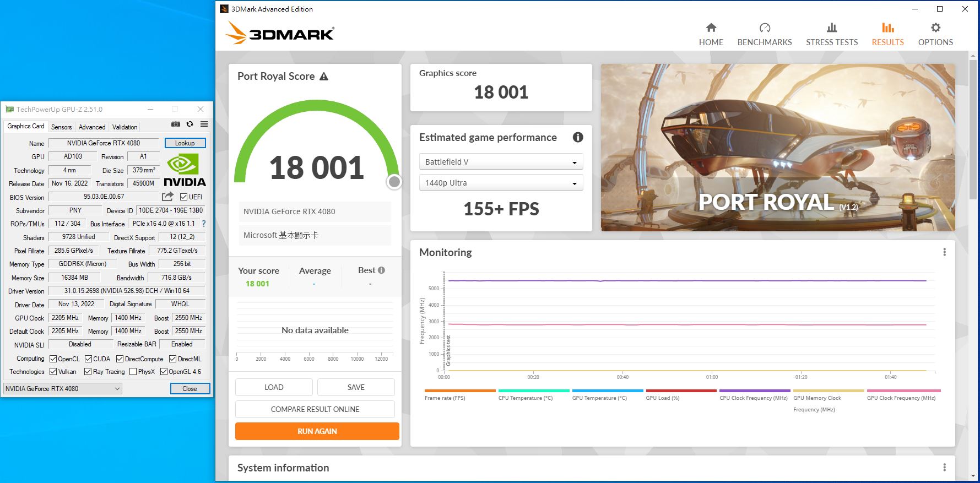The height and width of the screenshot is (483, 980).
Task: Click the estimated game performance info icon
Action: [577, 138]
